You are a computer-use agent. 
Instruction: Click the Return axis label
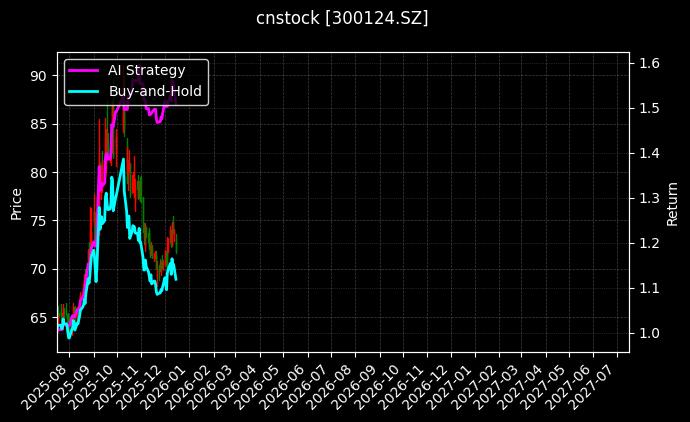[672, 204]
